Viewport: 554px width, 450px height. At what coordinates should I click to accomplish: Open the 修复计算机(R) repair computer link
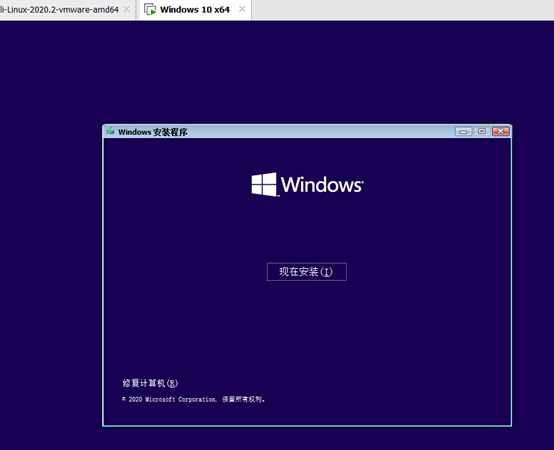(150, 383)
